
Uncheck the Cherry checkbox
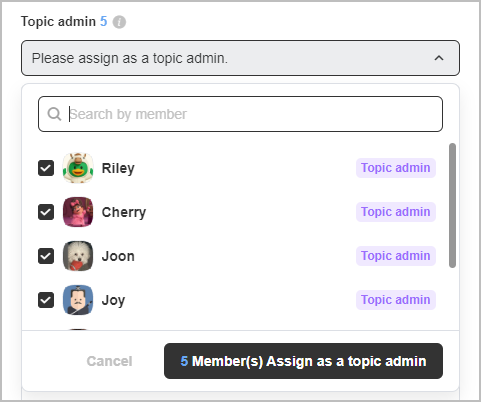(46, 212)
